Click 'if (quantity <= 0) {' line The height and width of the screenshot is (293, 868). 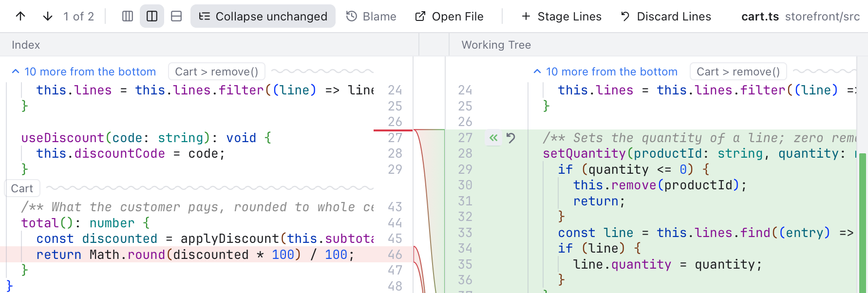[634, 169]
